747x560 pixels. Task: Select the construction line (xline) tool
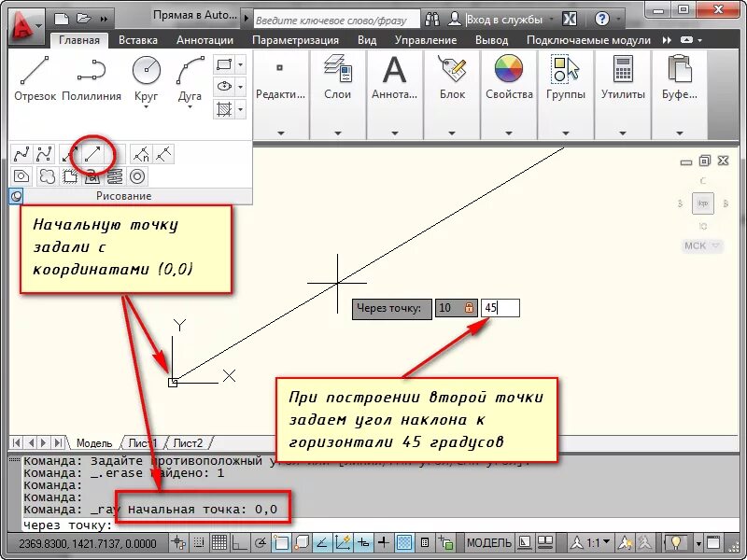[x=69, y=154]
